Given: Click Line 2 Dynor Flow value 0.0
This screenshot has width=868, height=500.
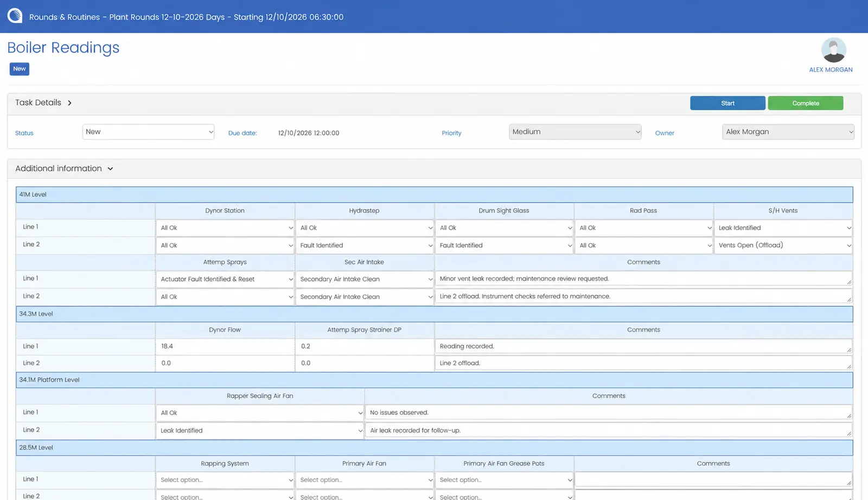Looking at the screenshot, I should click(225, 363).
